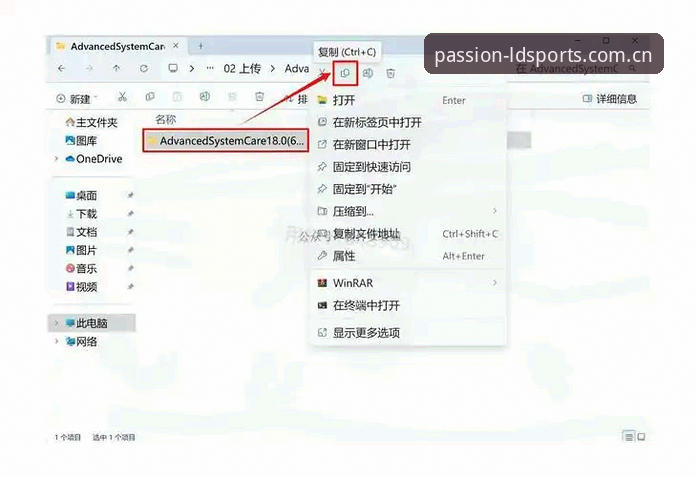Choose 在终端中打开 from context menu
This screenshot has width=696, height=477.
(x=408, y=305)
